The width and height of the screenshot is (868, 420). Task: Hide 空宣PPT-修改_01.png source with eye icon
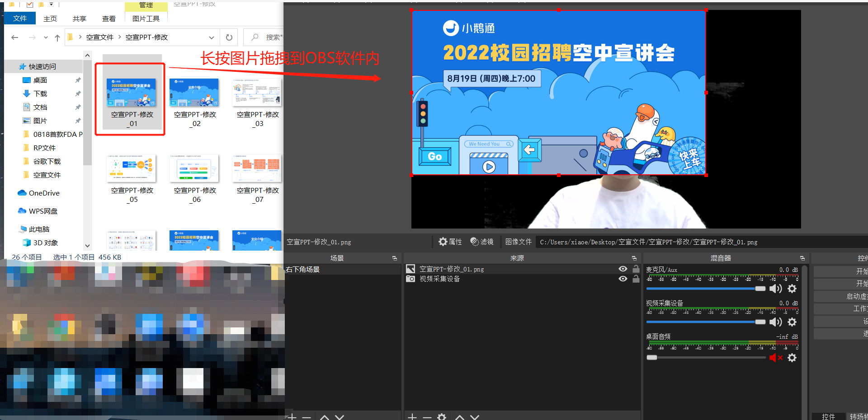(623, 269)
